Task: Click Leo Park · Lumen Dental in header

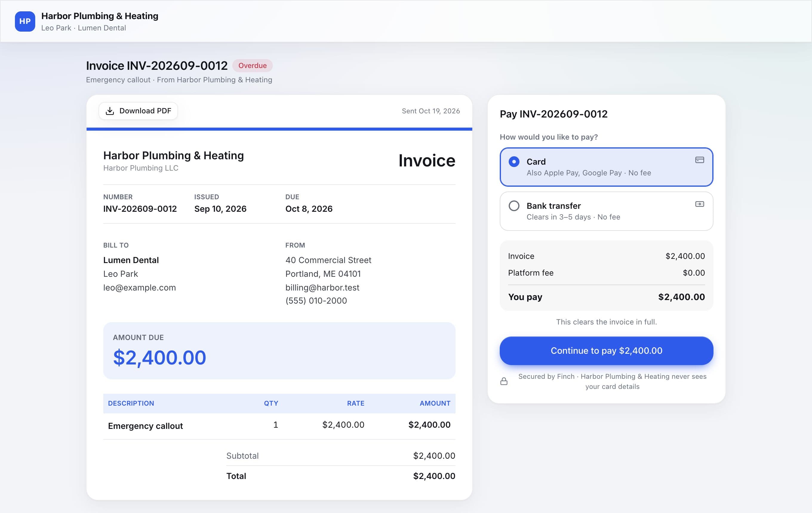Action: (x=84, y=28)
